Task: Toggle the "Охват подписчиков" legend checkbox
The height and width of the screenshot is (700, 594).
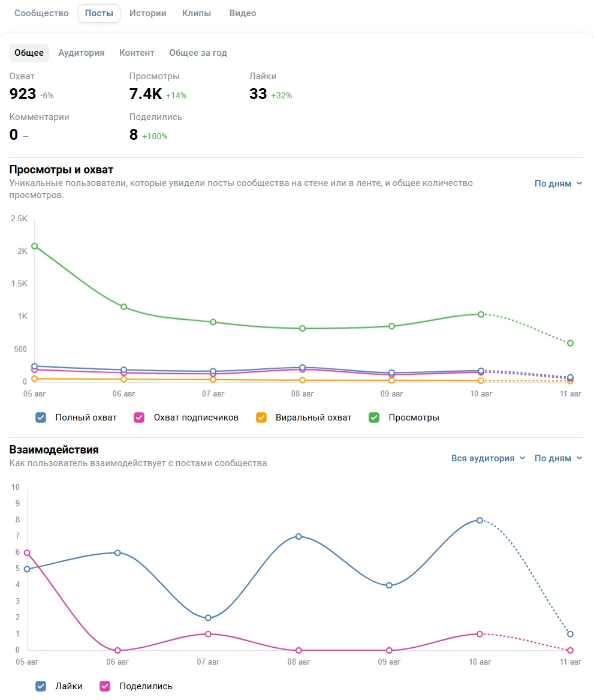Action: pyautogui.click(x=139, y=417)
